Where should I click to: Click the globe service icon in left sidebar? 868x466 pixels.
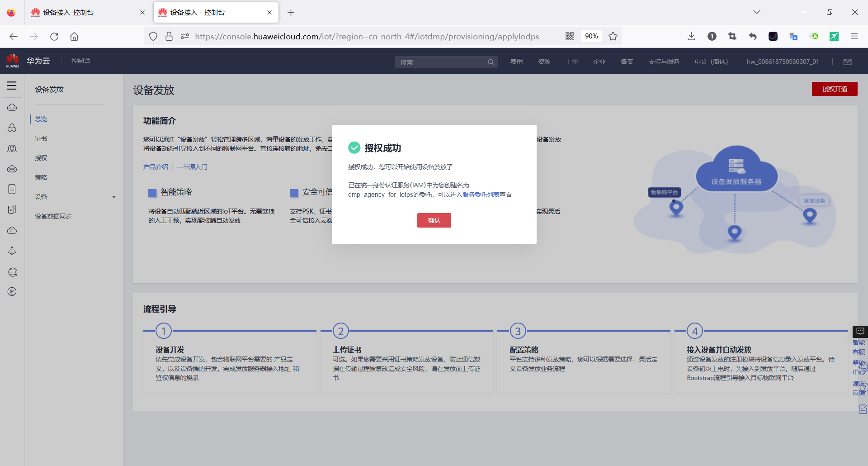point(13,272)
